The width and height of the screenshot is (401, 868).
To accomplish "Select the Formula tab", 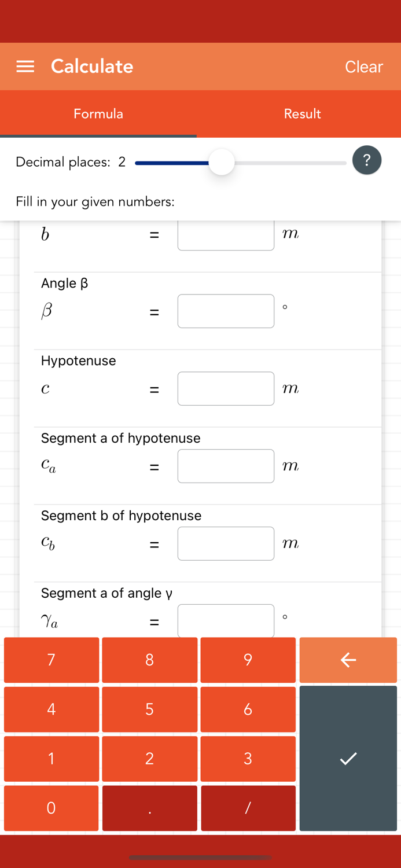I will pyautogui.click(x=98, y=114).
